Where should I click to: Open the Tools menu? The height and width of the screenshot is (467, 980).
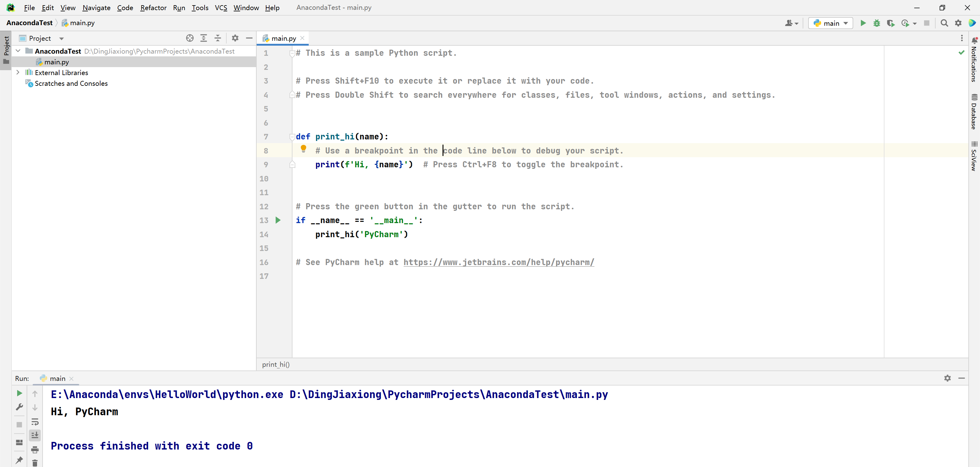pos(200,8)
